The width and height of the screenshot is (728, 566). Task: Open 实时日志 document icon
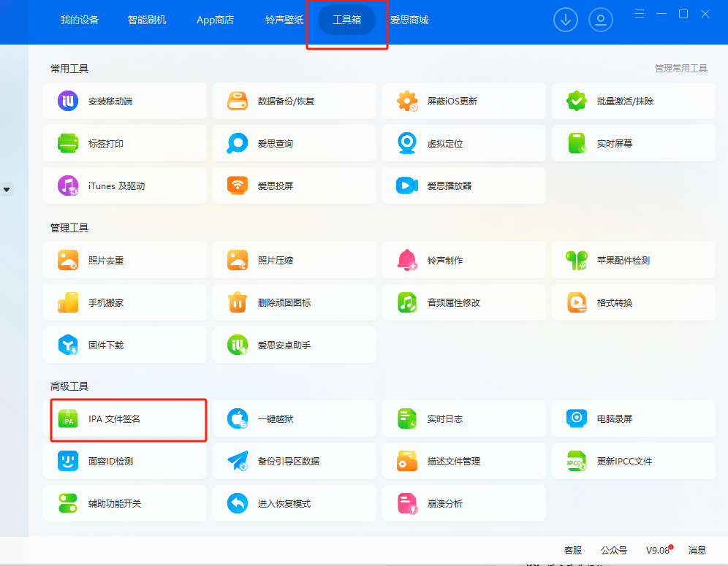[x=406, y=418]
